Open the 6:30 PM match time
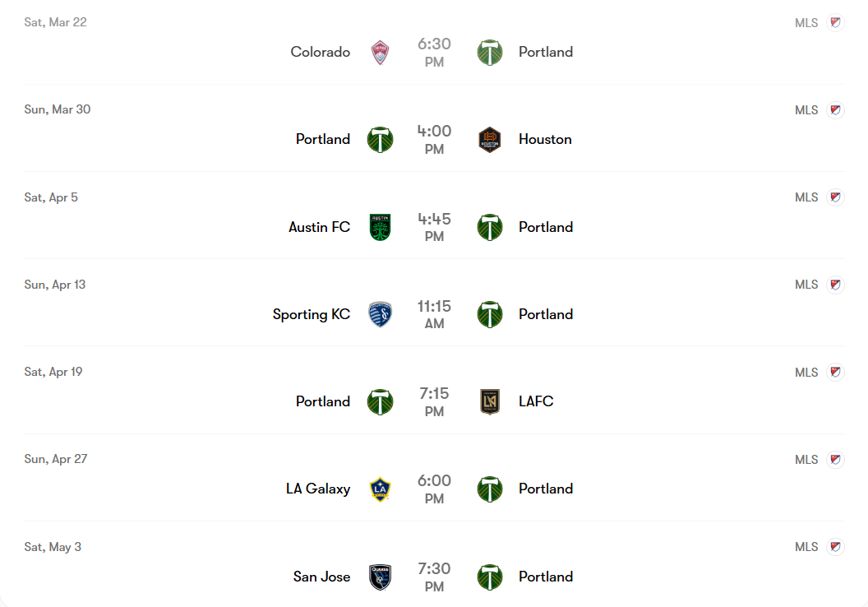 point(434,52)
